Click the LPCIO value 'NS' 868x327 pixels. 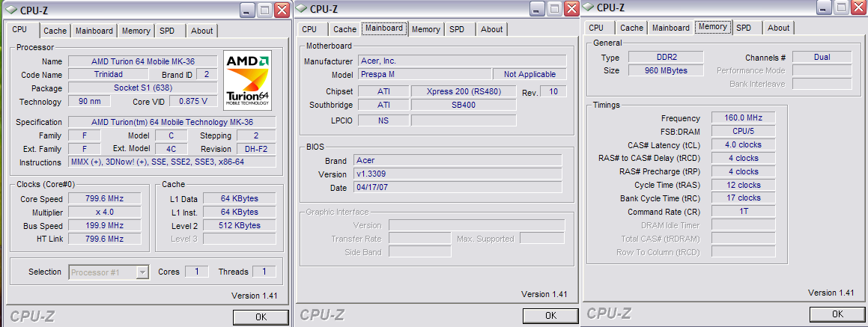point(383,120)
